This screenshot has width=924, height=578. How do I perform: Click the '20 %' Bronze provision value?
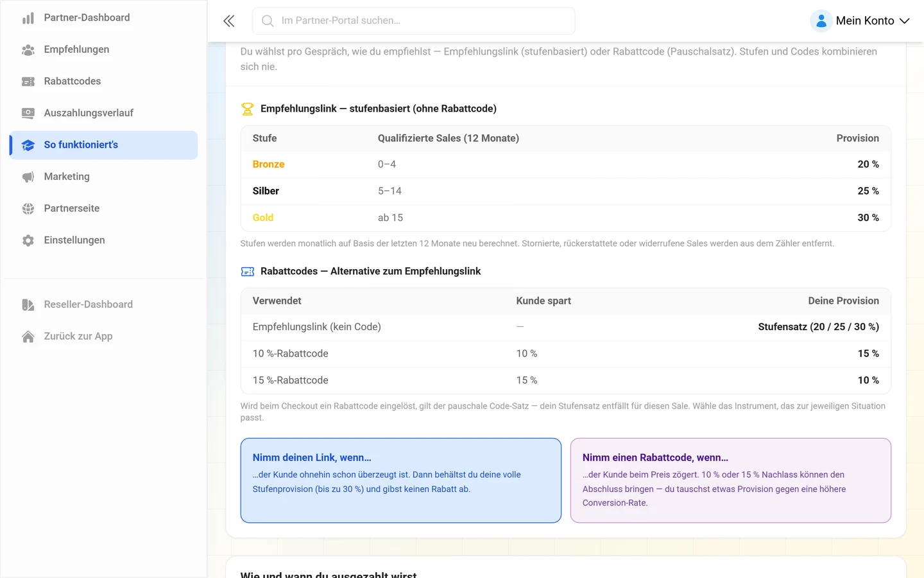pos(868,164)
